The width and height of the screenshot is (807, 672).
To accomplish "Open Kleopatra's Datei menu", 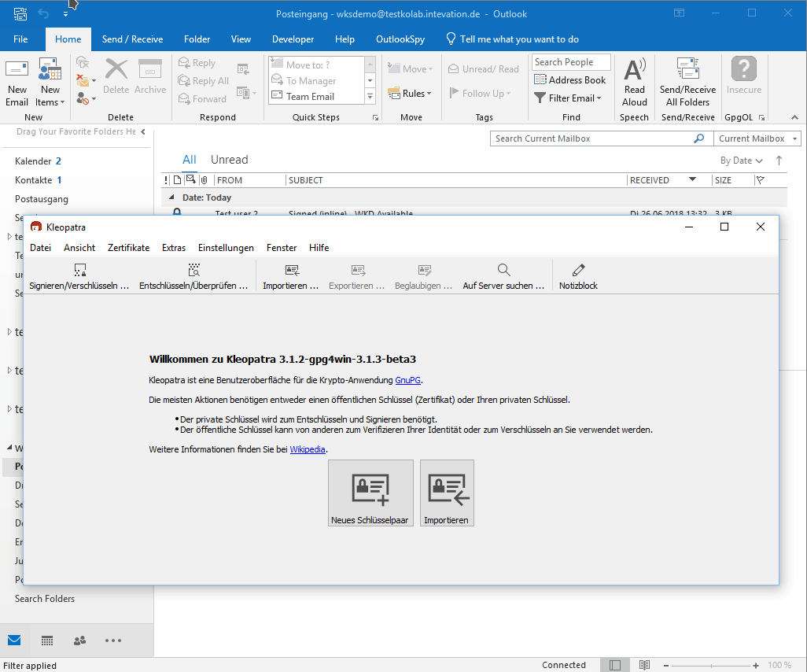I will point(40,248).
